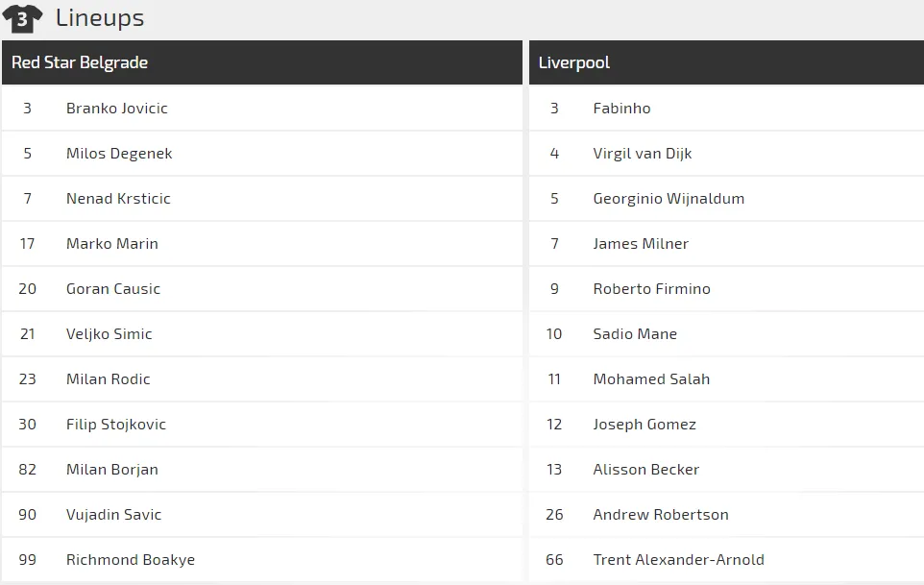Click Richmond Boakye's name
The image size is (924, 585).
[x=131, y=560]
